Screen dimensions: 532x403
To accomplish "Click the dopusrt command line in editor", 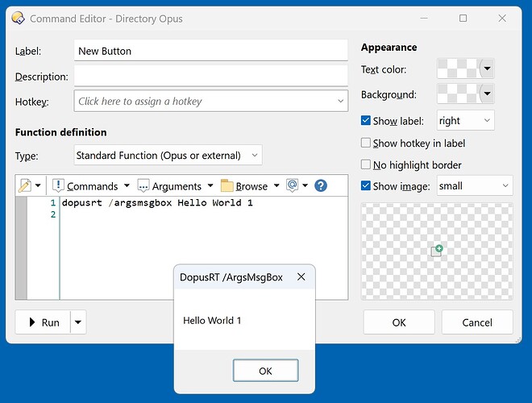I will point(157,203).
